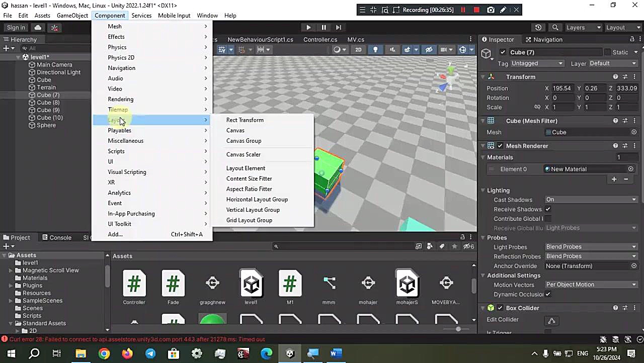Expand the Magnetic Scroll View folder
Viewport: 644px width, 363px height.
point(11,270)
